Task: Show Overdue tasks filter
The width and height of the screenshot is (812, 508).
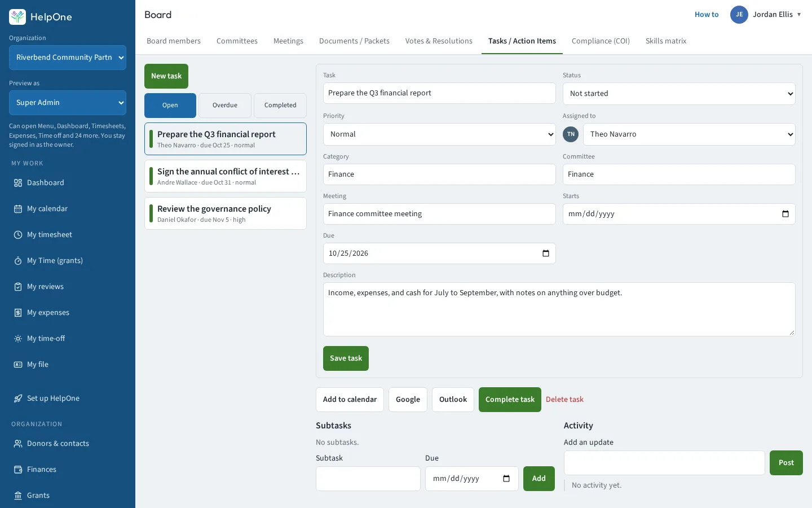Action: (x=225, y=106)
